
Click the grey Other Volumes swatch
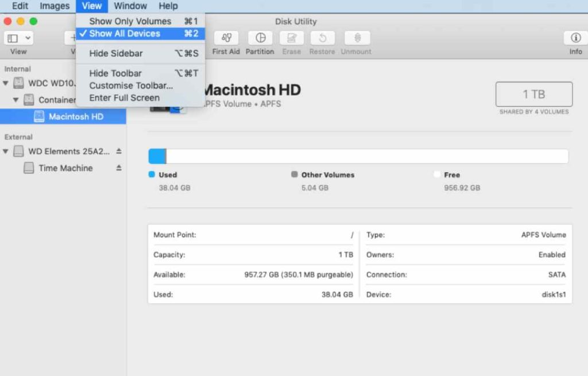click(295, 175)
